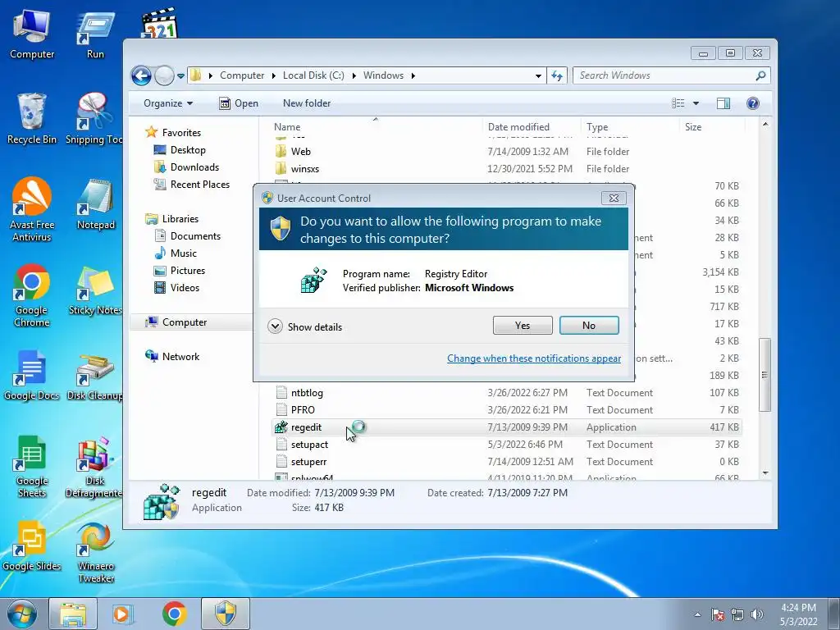The width and height of the screenshot is (840, 630).
Task: Select the Web folder row
Action: (507, 152)
